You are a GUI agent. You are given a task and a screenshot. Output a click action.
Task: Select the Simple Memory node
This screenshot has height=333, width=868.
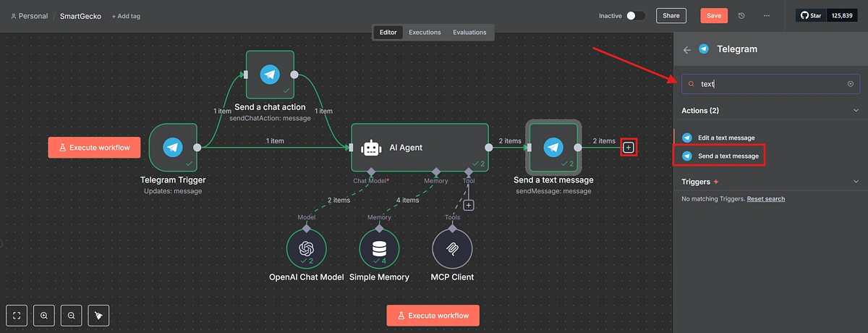(x=379, y=248)
